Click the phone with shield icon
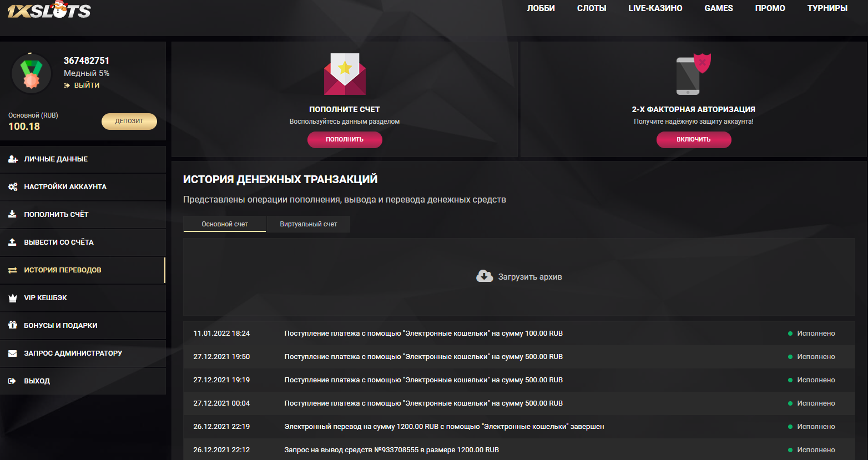 coord(693,74)
